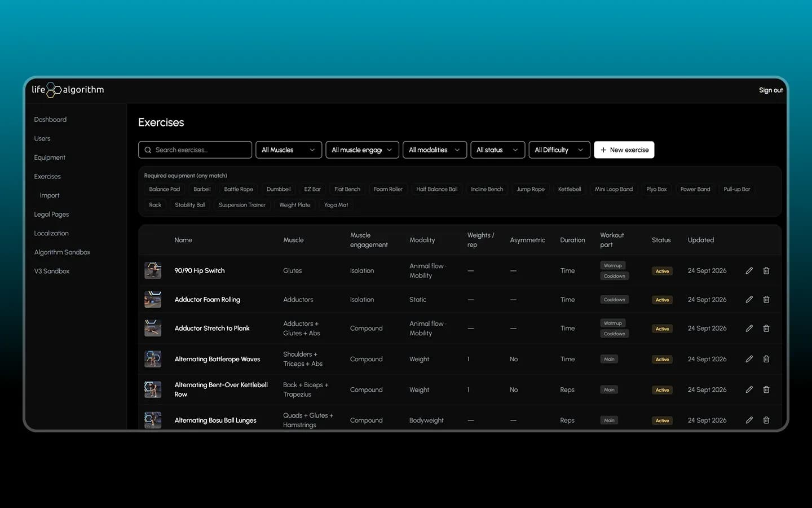Image resolution: width=812 pixels, height=508 pixels.
Task: Toggle the Pull-up Bar equipment filter
Action: click(737, 189)
